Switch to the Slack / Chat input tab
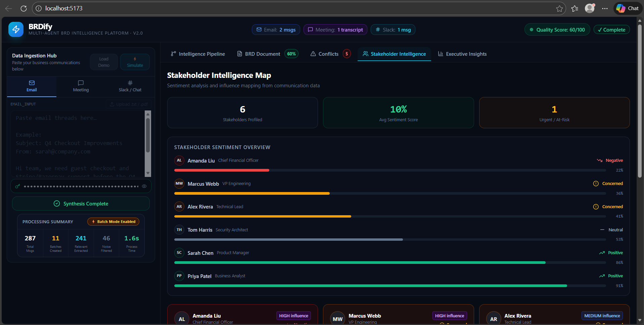644x325 pixels. tap(130, 86)
